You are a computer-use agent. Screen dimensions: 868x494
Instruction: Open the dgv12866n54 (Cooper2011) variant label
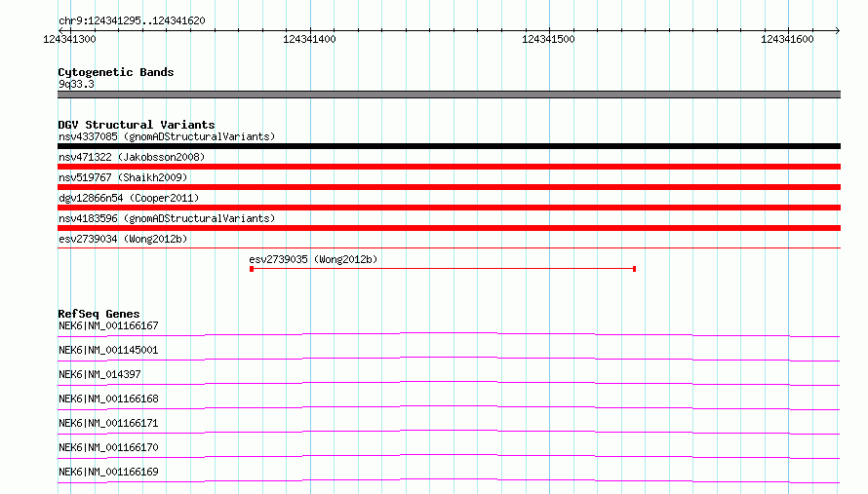click(129, 198)
